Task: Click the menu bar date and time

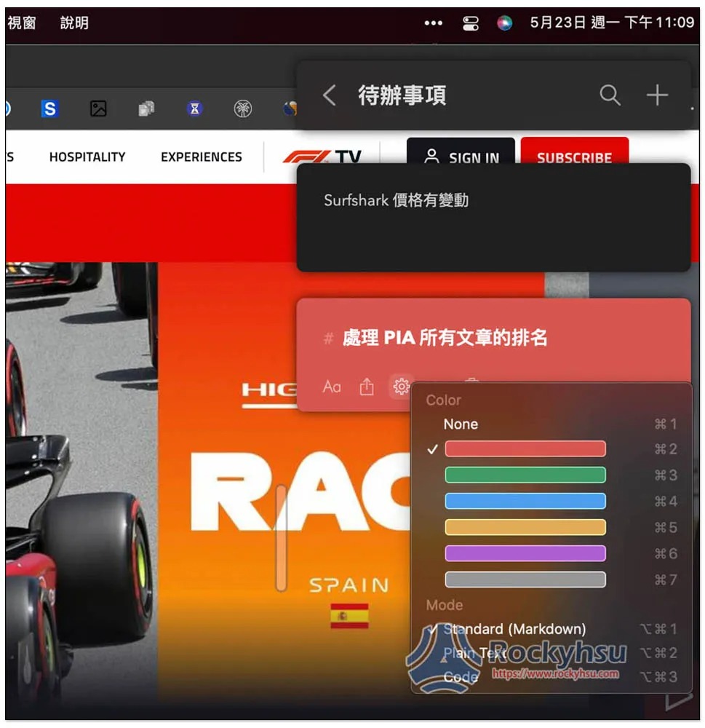Action: click(612, 23)
